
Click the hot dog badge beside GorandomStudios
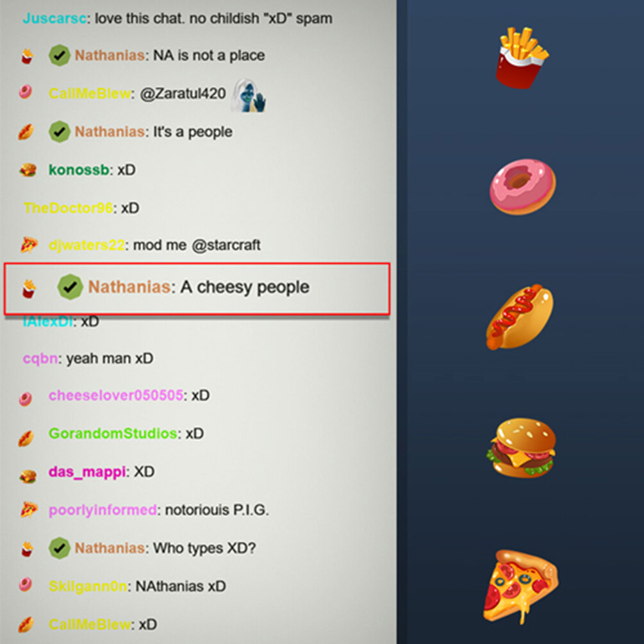[x=26, y=438]
